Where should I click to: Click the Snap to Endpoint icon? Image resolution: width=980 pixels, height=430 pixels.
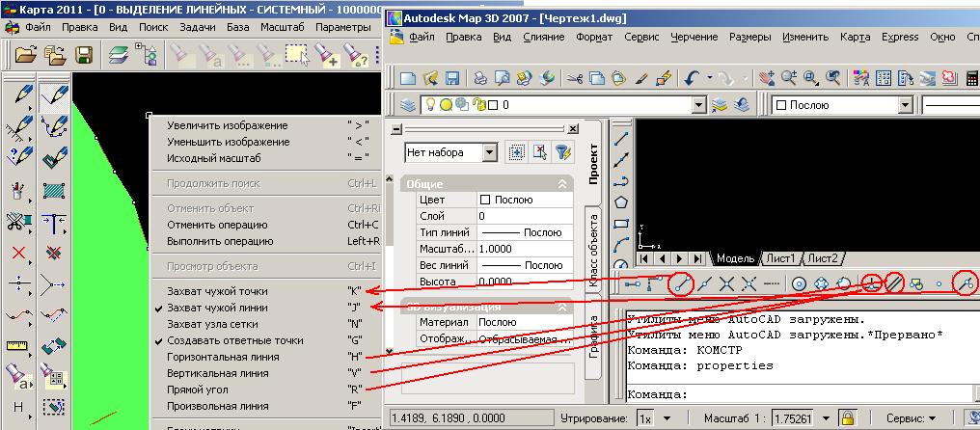[x=681, y=284]
